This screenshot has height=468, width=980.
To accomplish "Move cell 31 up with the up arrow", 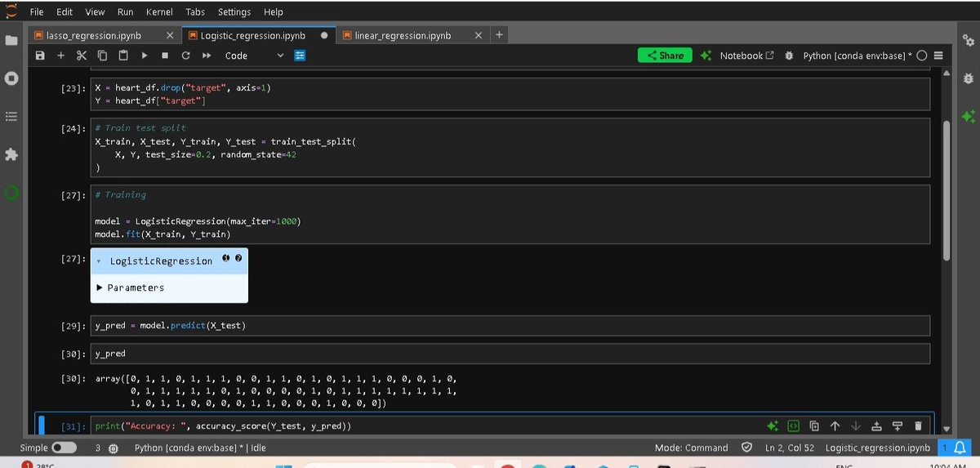I will coord(835,426).
